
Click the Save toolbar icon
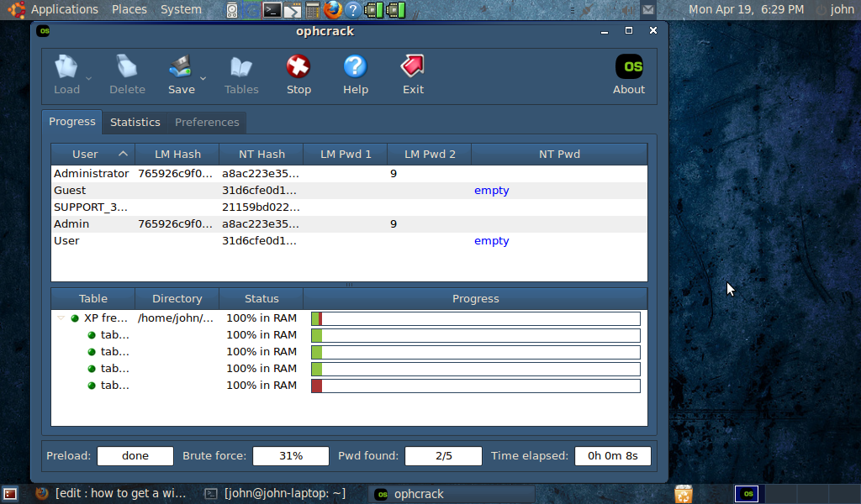pos(181,67)
